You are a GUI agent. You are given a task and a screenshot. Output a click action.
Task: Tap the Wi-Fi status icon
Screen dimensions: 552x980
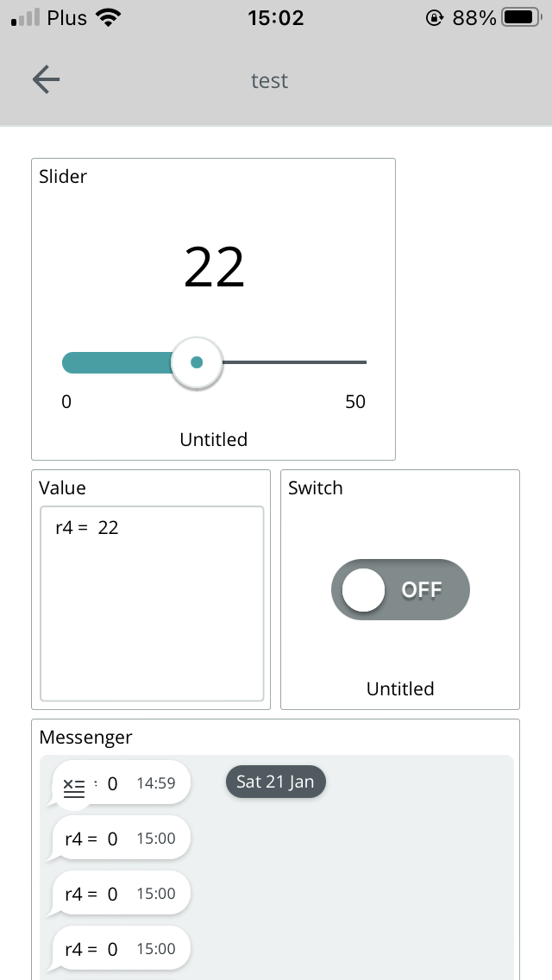click(x=109, y=17)
